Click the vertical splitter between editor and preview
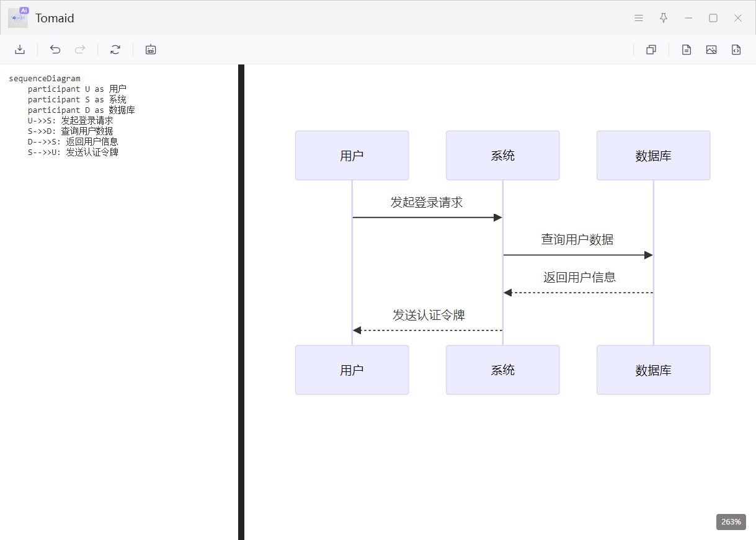This screenshot has height=540, width=756. pos(241,302)
